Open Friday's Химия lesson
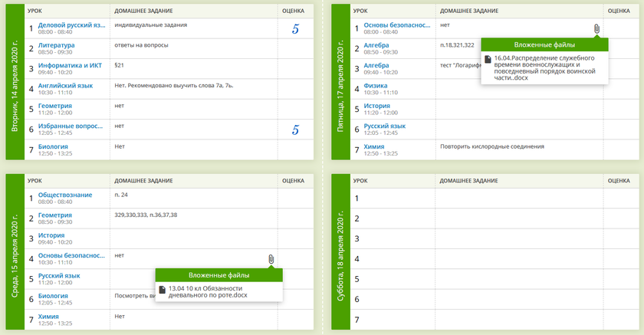Image resolution: width=644 pixels, height=335 pixels. pos(374,146)
